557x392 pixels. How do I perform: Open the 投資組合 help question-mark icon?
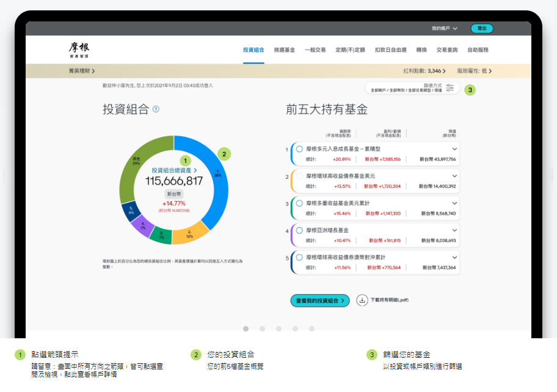click(x=156, y=109)
